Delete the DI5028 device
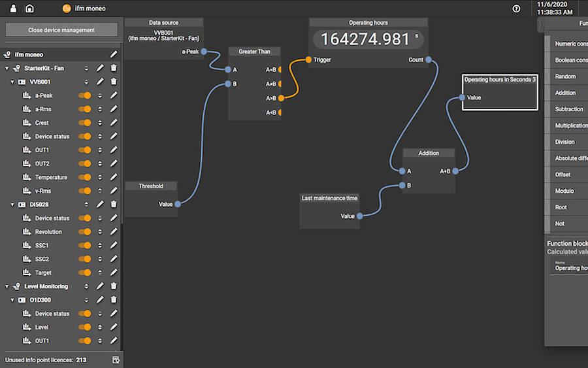Viewport: 588px width, 368px height. 114,204
